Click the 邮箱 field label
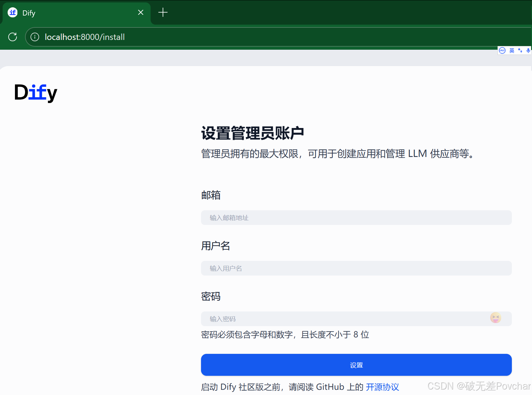The height and width of the screenshot is (395, 532). click(x=211, y=195)
